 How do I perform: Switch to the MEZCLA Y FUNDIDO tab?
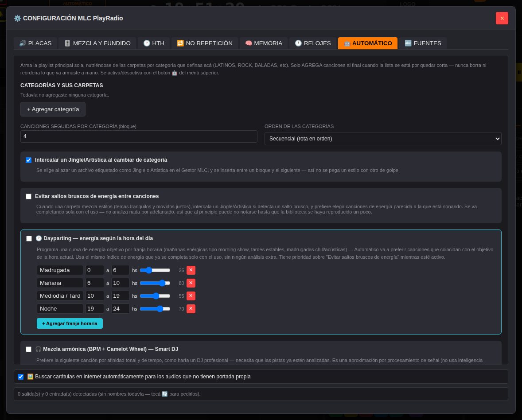pyautogui.click(x=97, y=43)
